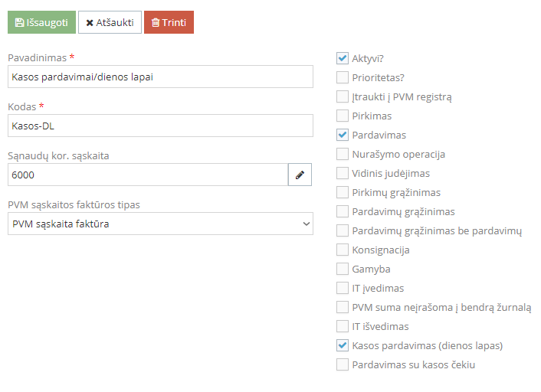The height and width of the screenshot is (392, 541).
Task: Uncheck Kasos pardavimas (dienos lapas) checkbox
Action: [x=343, y=345]
